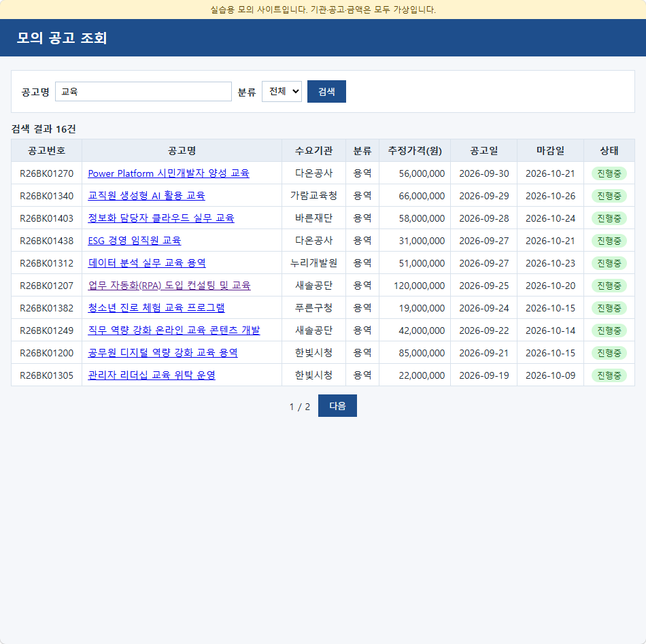The width and height of the screenshot is (646, 644).
Task: Click the 56,000,000 price cell
Action: pyautogui.click(x=415, y=173)
